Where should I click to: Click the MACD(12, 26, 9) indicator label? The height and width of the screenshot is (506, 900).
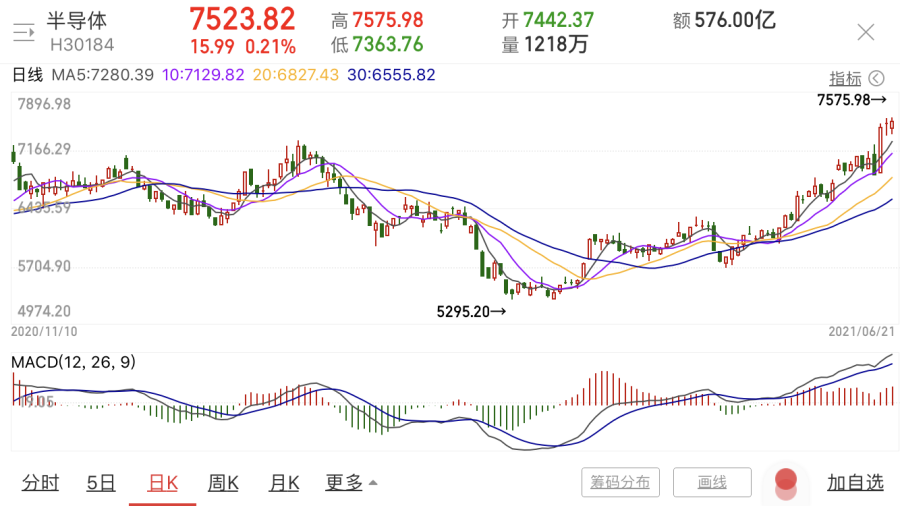click(73, 362)
